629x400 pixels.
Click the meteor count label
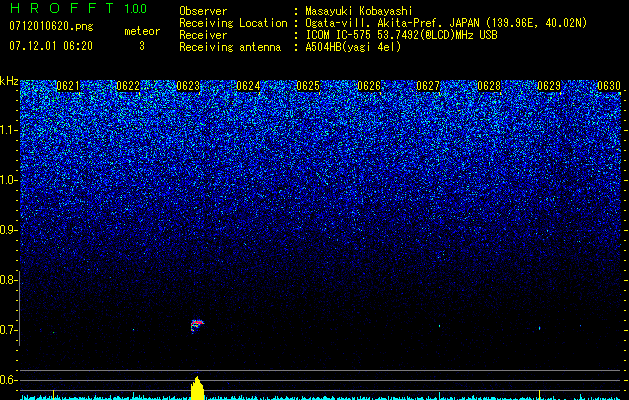142,31
